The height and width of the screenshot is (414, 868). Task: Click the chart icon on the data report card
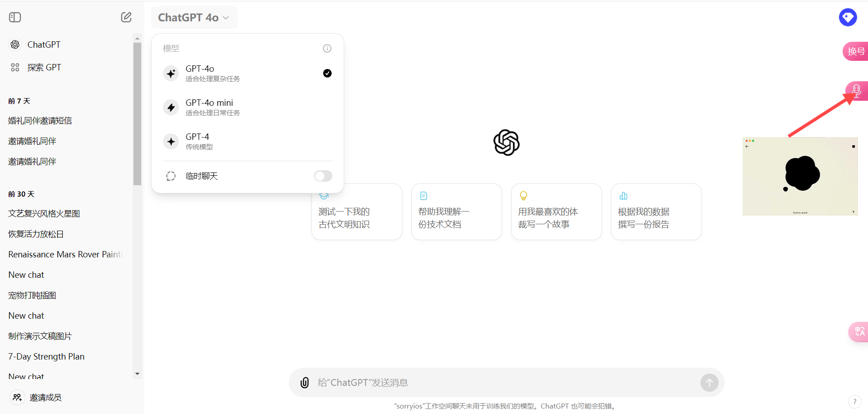(623, 196)
